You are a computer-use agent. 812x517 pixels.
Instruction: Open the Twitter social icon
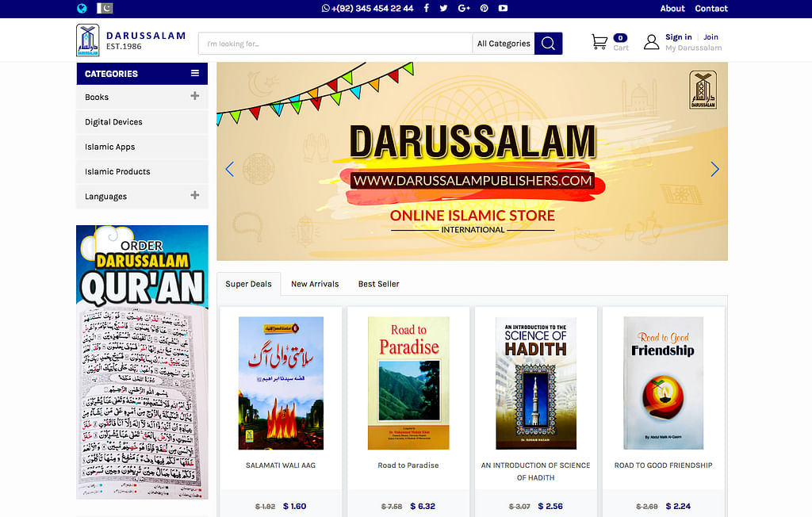pos(444,9)
